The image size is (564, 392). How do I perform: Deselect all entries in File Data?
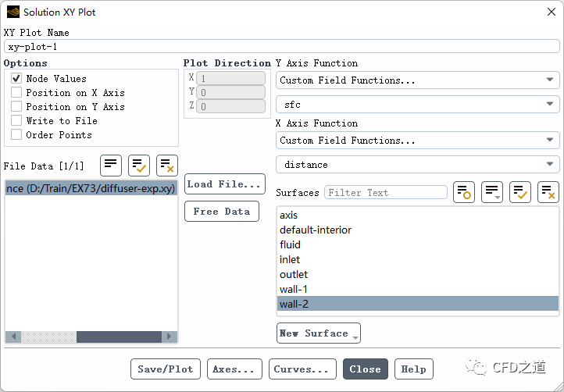tap(167, 165)
